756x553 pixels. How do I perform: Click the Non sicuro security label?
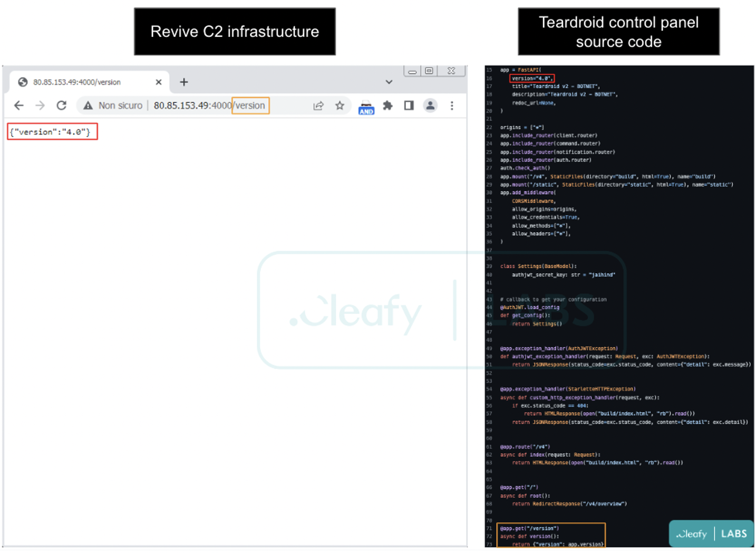[x=120, y=106]
